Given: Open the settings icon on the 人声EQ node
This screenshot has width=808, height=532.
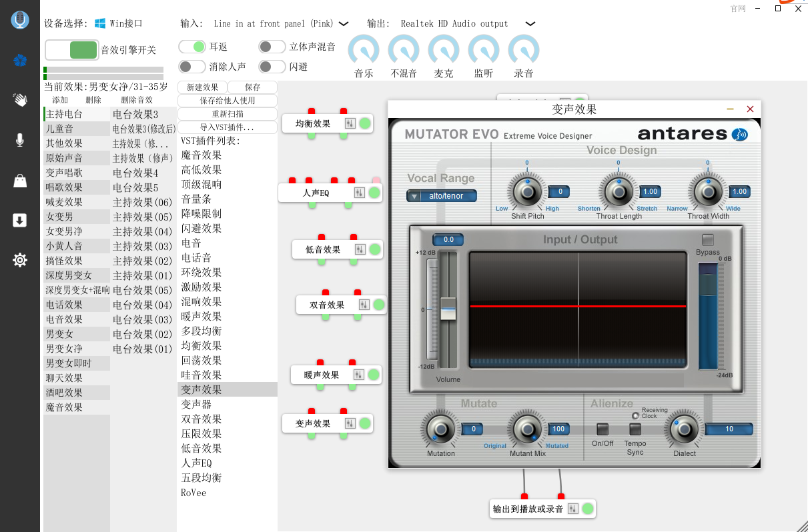Looking at the screenshot, I should pos(360,193).
